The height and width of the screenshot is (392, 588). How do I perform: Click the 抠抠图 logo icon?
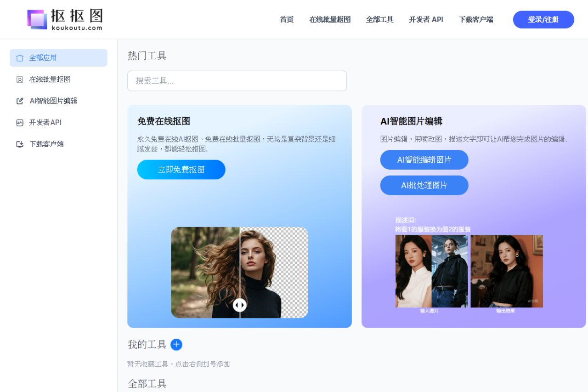click(37, 19)
